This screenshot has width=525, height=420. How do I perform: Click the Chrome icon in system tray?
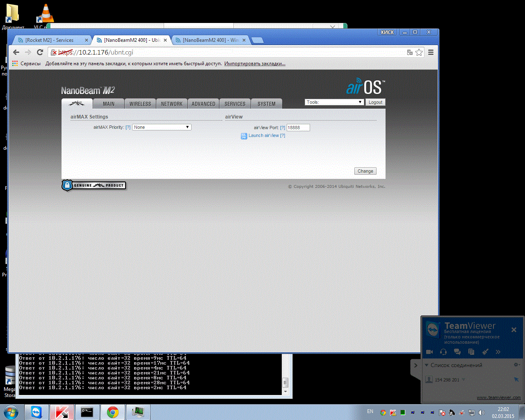pos(383,413)
